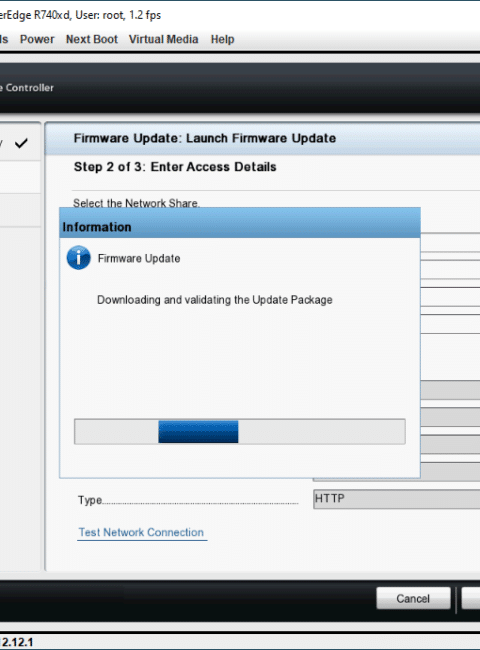Click the Cancel button
Viewport: 480px width, 650px height.
coord(413,598)
